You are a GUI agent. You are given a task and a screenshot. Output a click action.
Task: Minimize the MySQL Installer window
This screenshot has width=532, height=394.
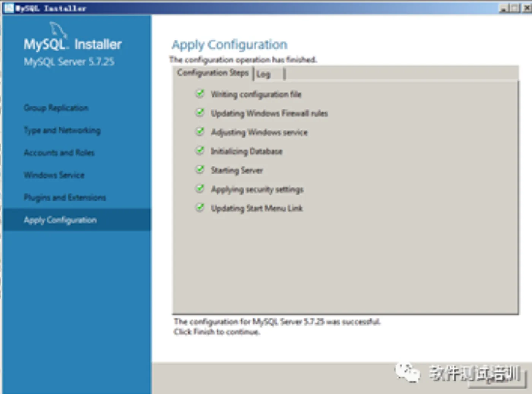pos(504,8)
